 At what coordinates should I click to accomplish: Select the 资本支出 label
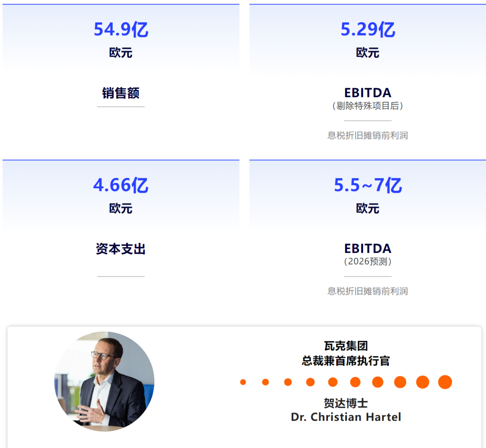click(x=121, y=249)
